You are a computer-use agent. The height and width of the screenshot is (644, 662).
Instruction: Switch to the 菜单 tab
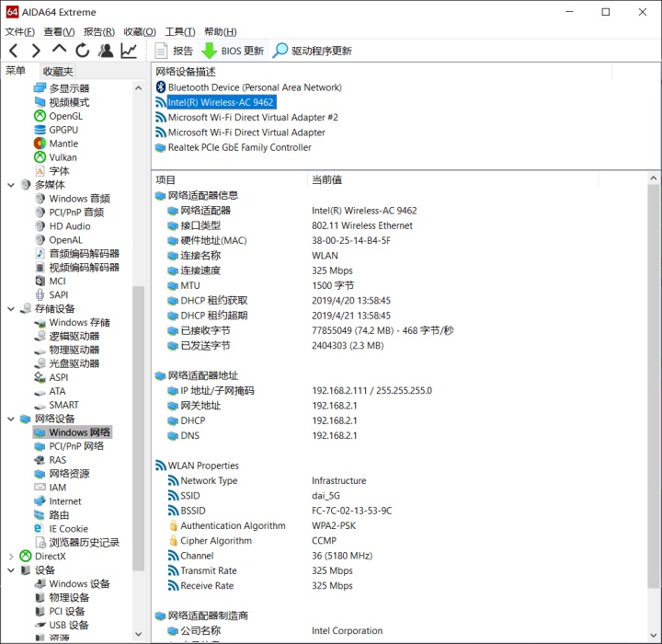[x=16, y=71]
